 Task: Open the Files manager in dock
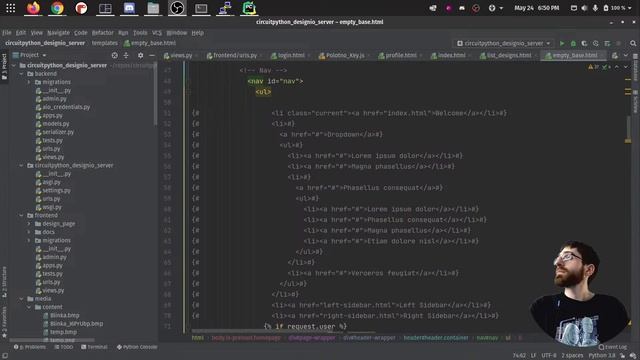(153, 8)
